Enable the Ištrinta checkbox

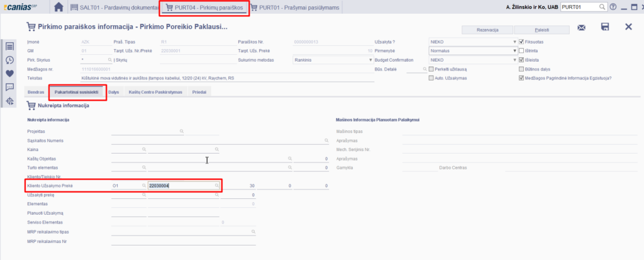521,50
